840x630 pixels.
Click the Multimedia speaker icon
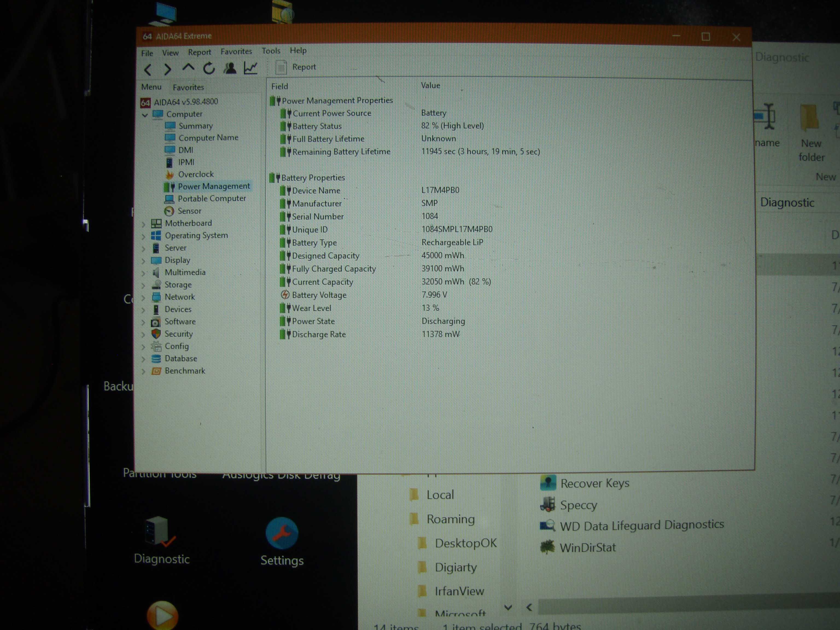pos(156,272)
